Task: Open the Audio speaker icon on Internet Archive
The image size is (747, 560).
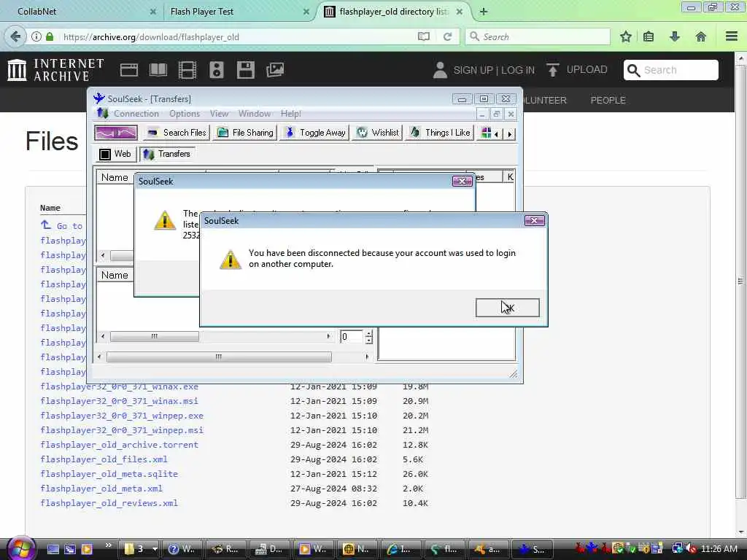Action: point(216,70)
